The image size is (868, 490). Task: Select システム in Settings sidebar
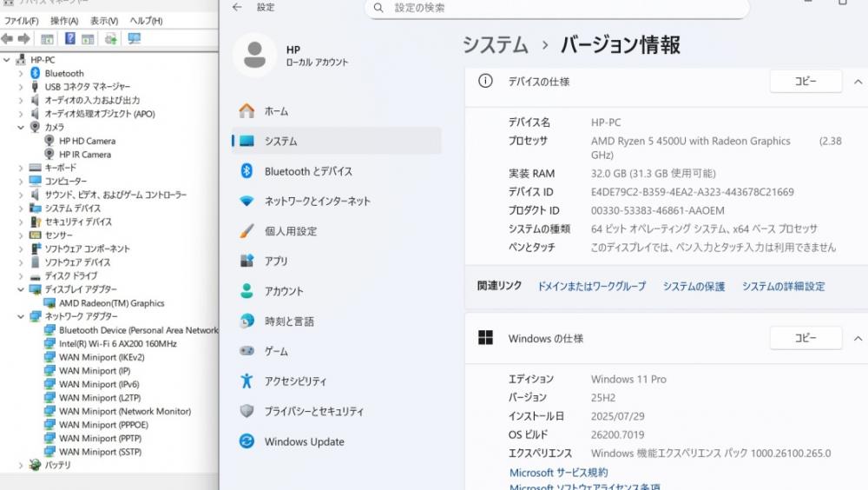(336, 141)
